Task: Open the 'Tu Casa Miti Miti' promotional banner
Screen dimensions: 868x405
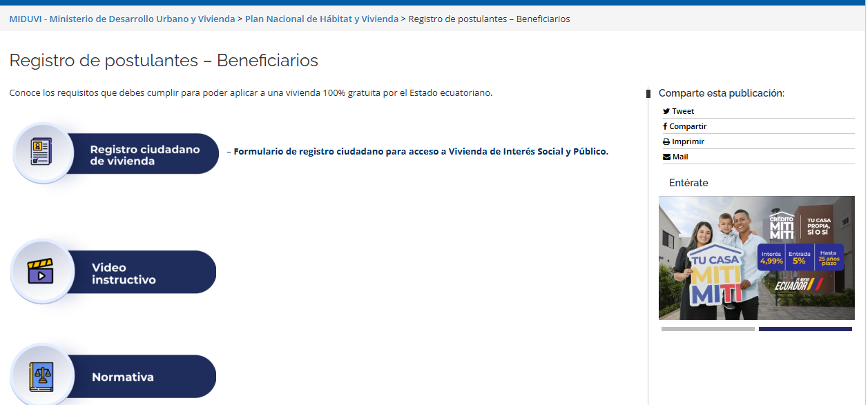Action: point(756,258)
